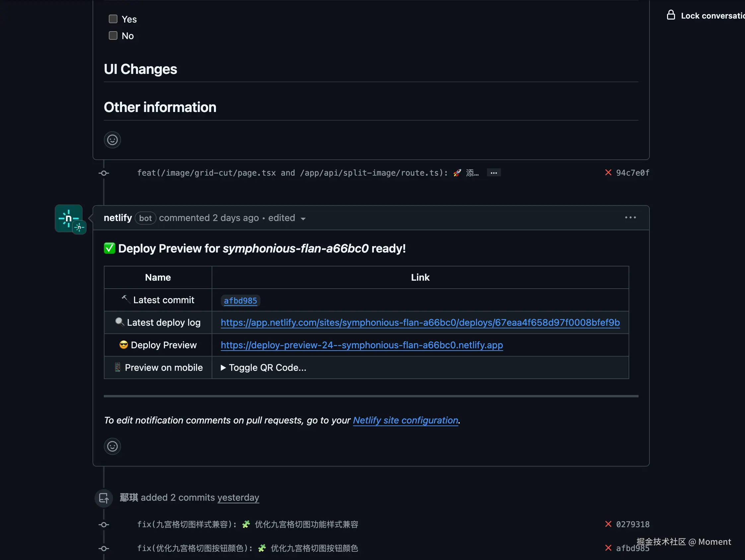This screenshot has width=745, height=560.
Task: Check the Yes checkbox
Action: point(113,19)
